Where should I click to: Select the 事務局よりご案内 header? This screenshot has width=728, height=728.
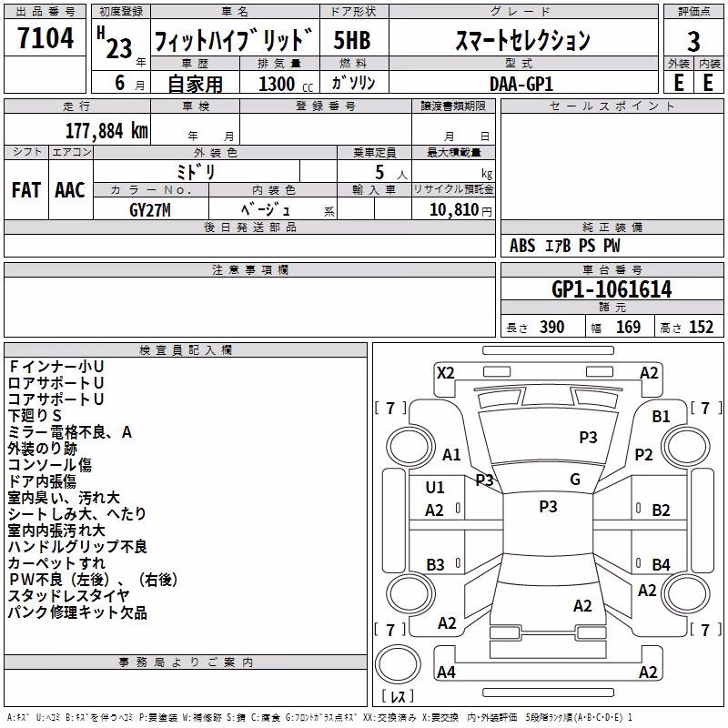tap(186, 662)
